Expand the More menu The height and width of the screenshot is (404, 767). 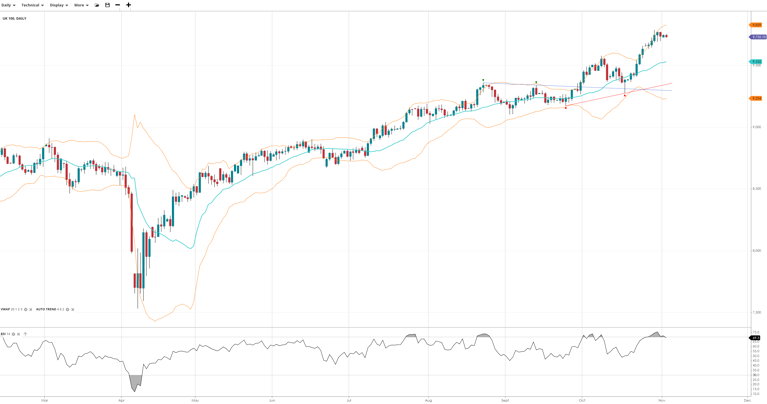click(81, 5)
